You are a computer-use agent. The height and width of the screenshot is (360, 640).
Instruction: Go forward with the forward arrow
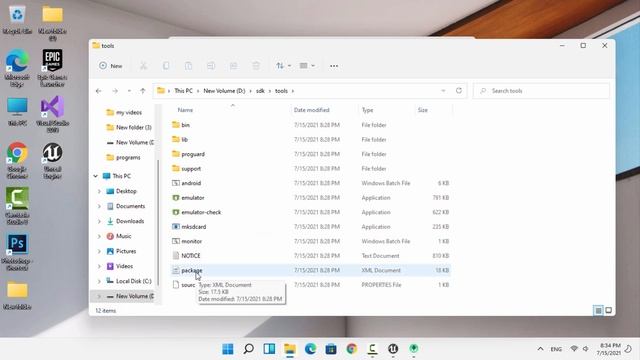(x=115, y=91)
